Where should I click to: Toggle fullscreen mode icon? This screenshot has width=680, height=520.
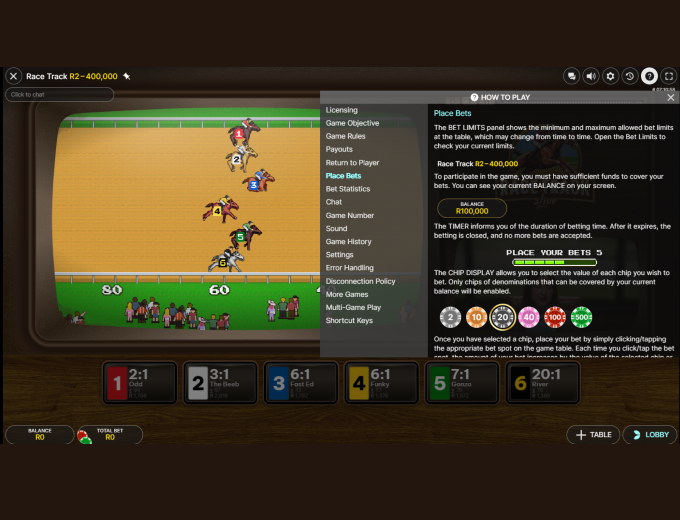click(x=669, y=76)
